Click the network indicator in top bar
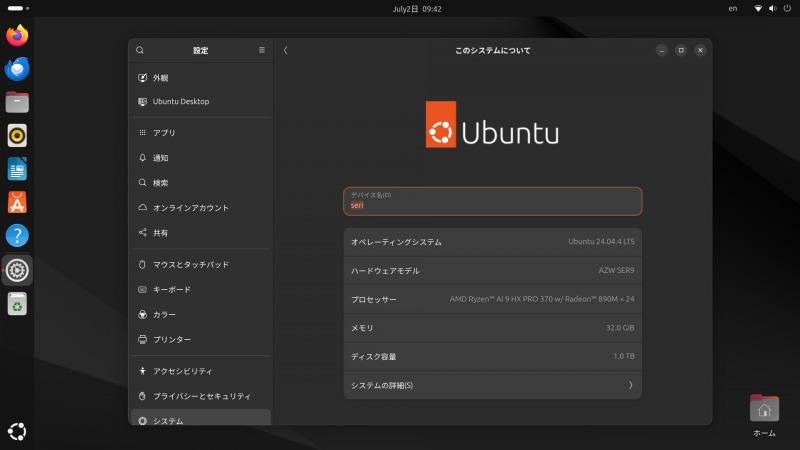The image size is (800, 450). pyautogui.click(x=758, y=9)
